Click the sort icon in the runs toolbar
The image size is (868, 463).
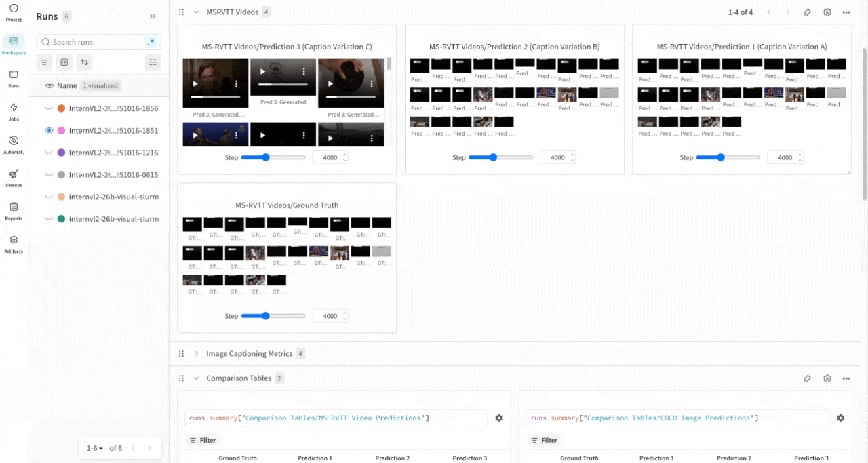84,62
